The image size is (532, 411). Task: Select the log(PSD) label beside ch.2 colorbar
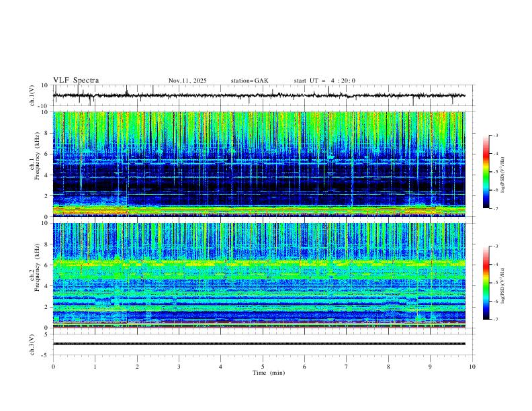coord(503,285)
